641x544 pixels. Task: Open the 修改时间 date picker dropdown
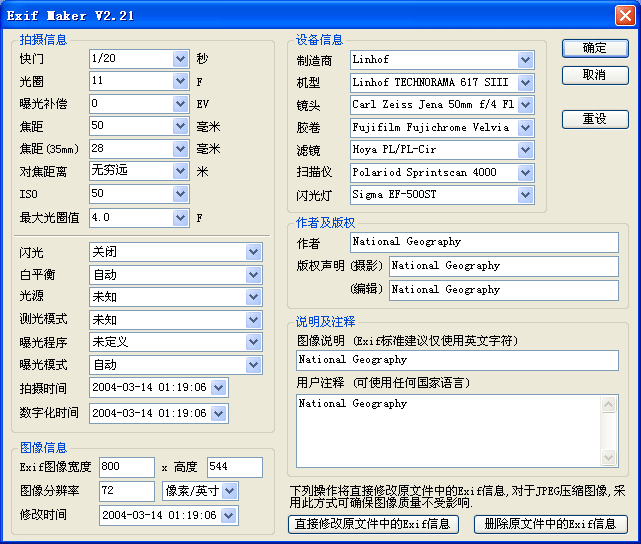click(x=229, y=516)
